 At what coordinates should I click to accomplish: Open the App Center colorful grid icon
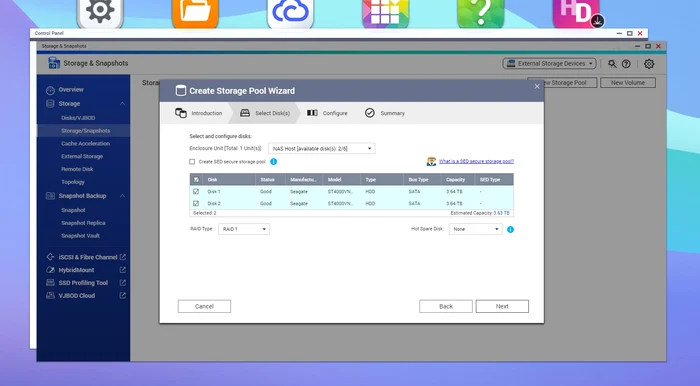[386, 13]
